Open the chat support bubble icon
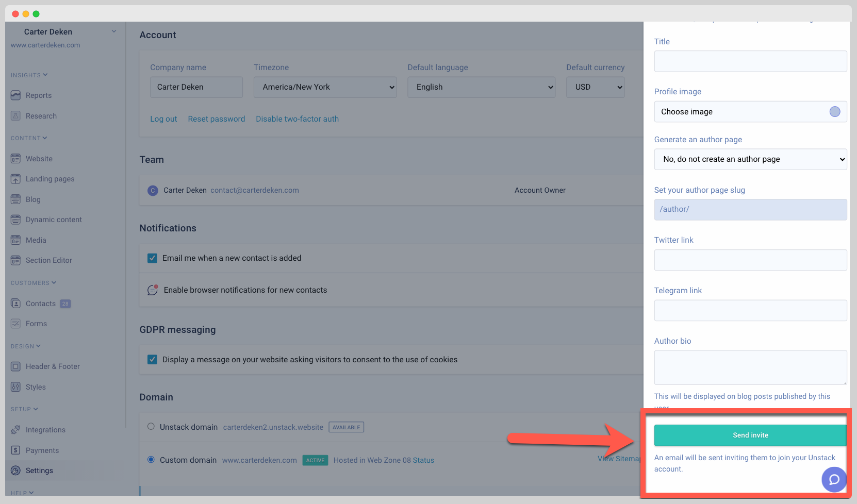The image size is (857, 504). click(x=834, y=480)
